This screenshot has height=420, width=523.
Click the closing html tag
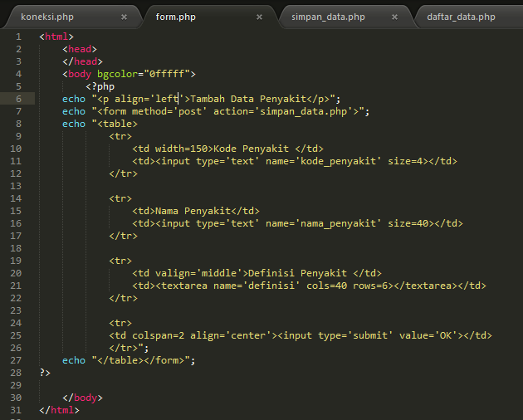pyautogui.click(x=60, y=410)
